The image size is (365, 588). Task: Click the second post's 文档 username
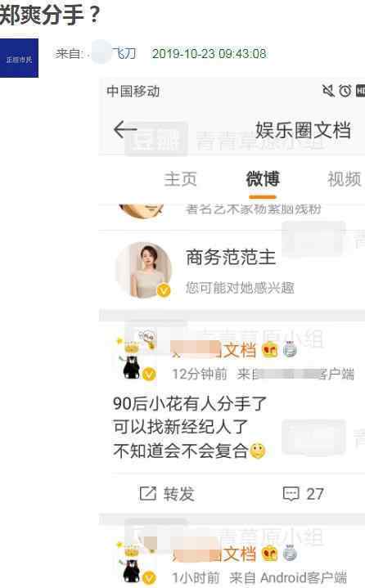pyautogui.click(x=214, y=554)
